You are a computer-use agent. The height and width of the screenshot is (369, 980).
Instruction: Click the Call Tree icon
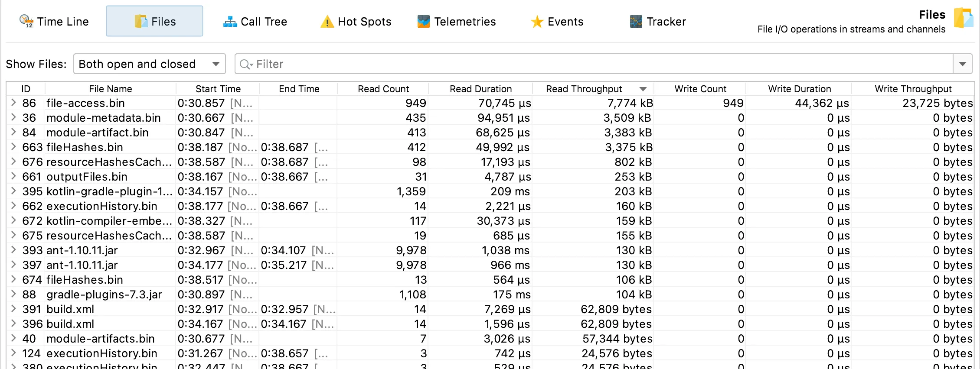point(230,21)
